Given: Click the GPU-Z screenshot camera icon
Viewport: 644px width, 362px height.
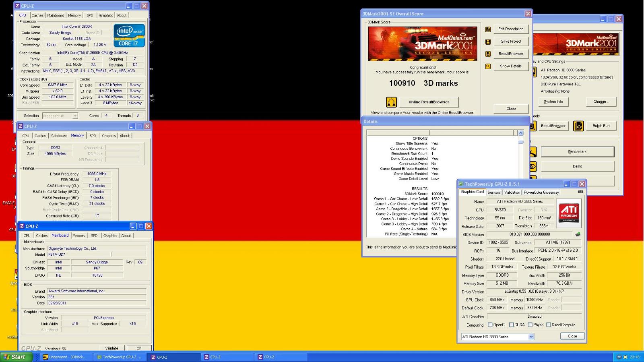Looking at the screenshot, I should [580, 192].
